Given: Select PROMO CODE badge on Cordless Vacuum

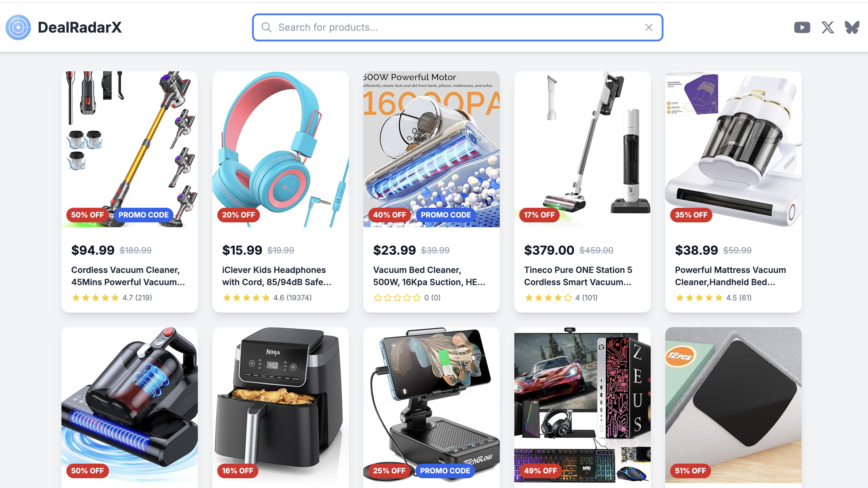Looking at the screenshot, I should click(144, 215).
